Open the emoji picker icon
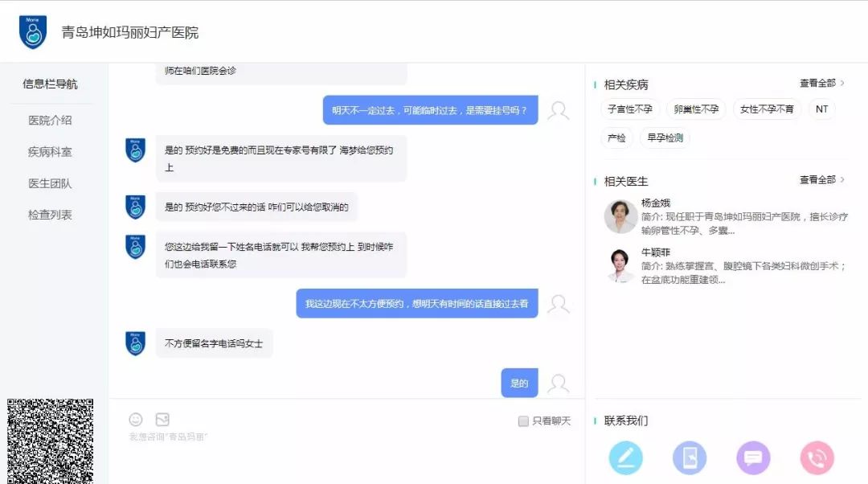The image size is (868, 484). tap(136, 420)
